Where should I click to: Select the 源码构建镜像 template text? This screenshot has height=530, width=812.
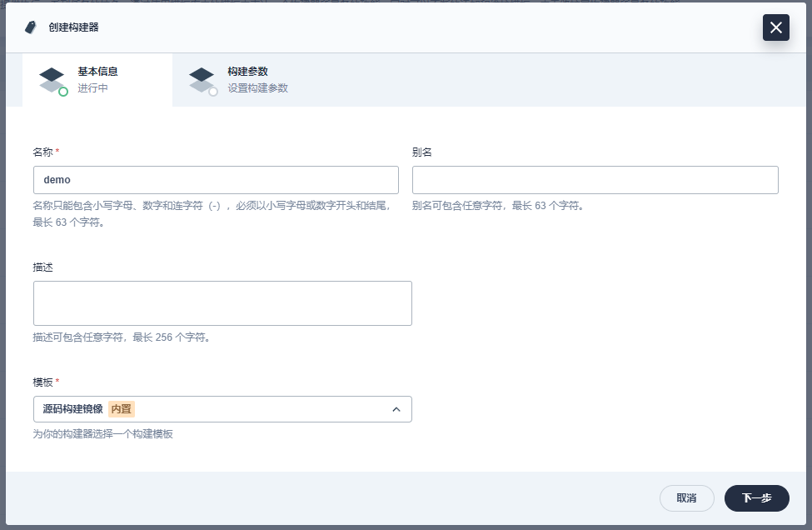coord(72,409)
